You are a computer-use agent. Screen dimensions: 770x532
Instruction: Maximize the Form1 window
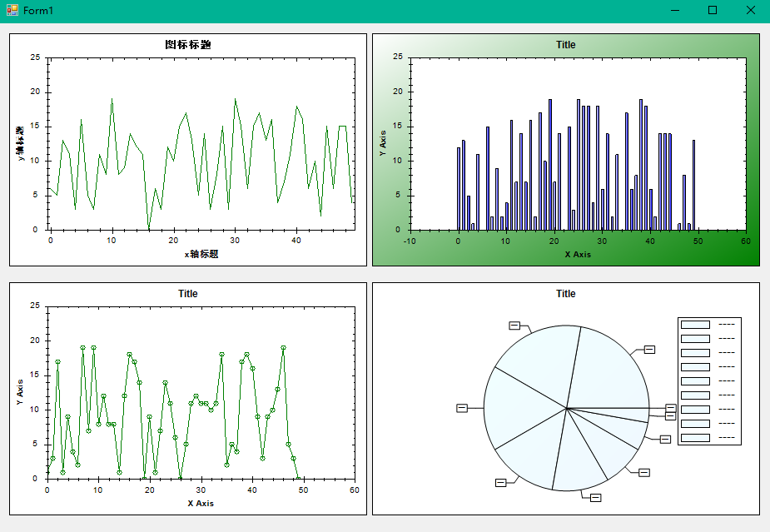coord(713,10)
